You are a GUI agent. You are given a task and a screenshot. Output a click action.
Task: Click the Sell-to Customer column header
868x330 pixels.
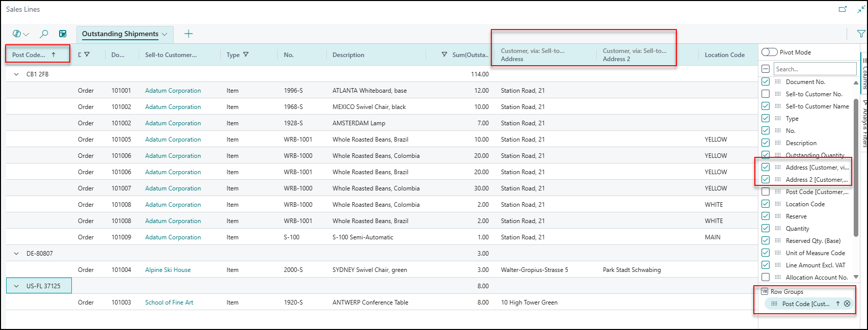coord(171,54)
